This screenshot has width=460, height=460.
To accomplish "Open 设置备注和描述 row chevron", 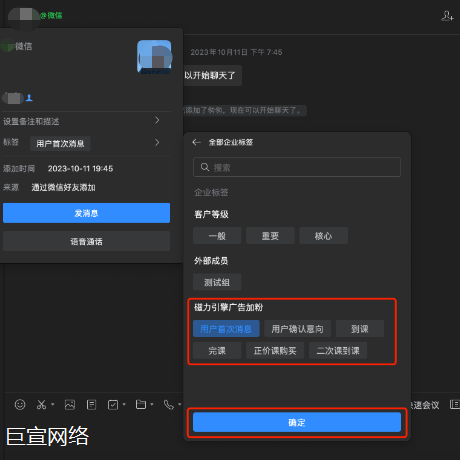I will tap(157, 120).
